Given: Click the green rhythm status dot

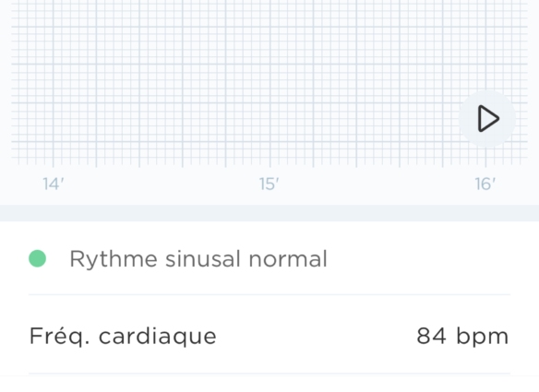Looking at the screenshot, I should (38, 258).
